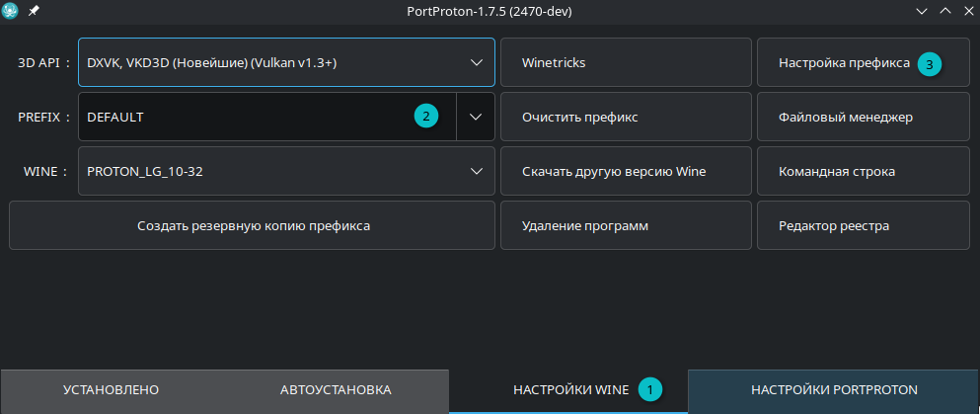
Task: Open the PREFIX dropdown arrow
Action: [476, 117]
